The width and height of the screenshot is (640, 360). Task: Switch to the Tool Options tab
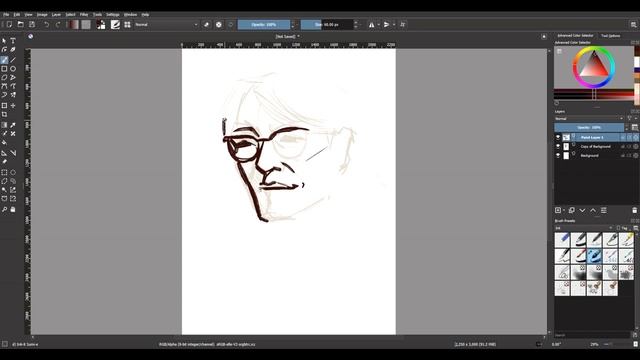[611, 36]
